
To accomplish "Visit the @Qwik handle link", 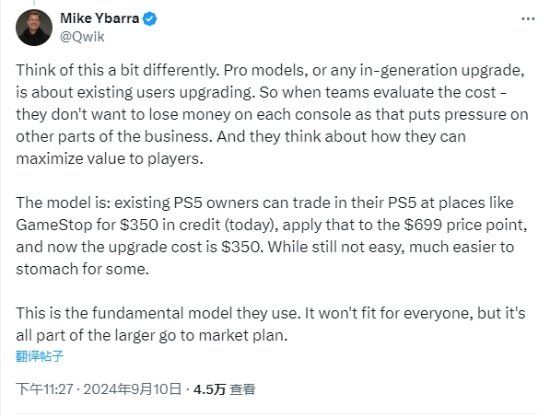I will click(82, 36).
